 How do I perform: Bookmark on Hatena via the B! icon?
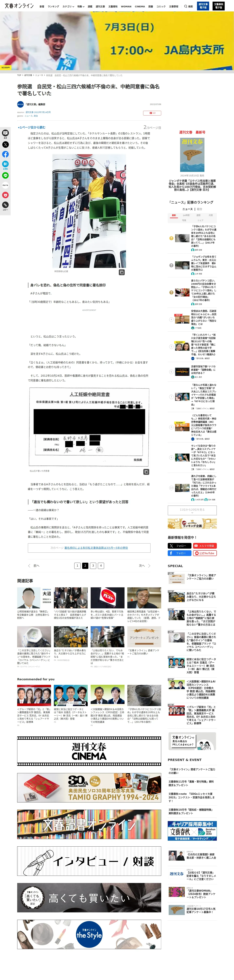coord(5,164)
